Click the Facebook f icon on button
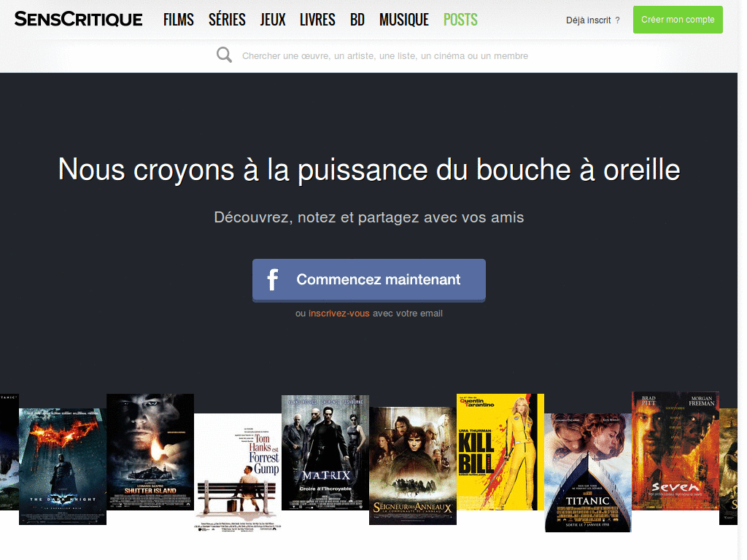 tap(273, 279)
